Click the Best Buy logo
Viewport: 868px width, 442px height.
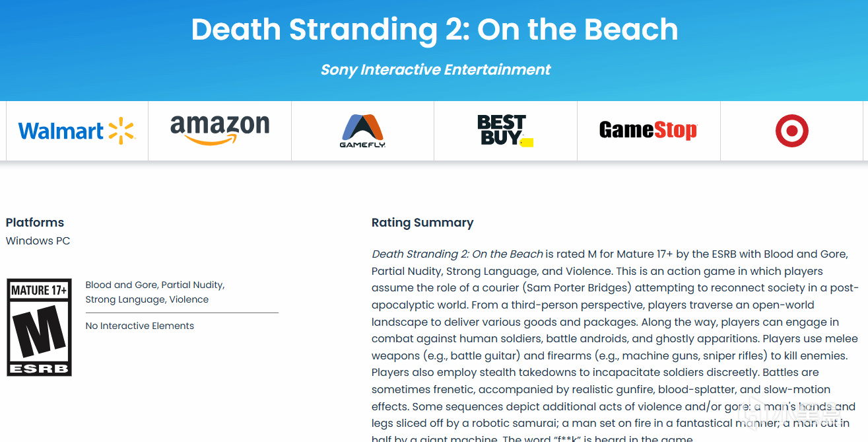click(x=503, y=130)
